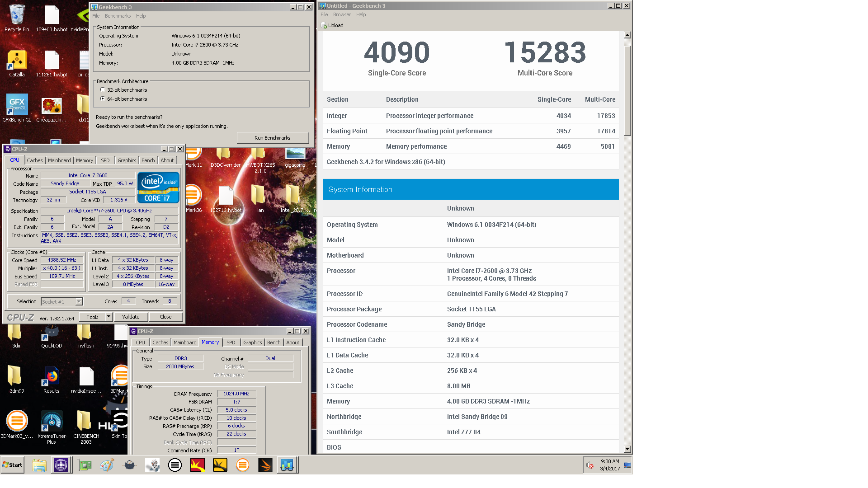This screenshot has width=868, height=488.
Task: Expand the Tools dropdown arrow in CPU-Z
Action: [x=108, y=317]
